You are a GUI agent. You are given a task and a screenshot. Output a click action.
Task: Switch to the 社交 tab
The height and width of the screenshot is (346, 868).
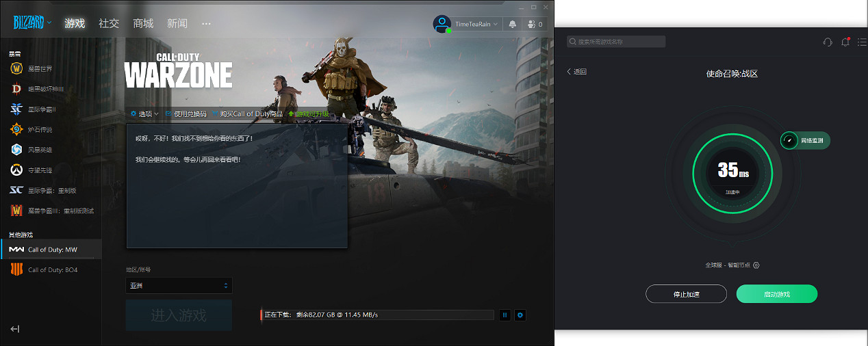tap(109, 23)
